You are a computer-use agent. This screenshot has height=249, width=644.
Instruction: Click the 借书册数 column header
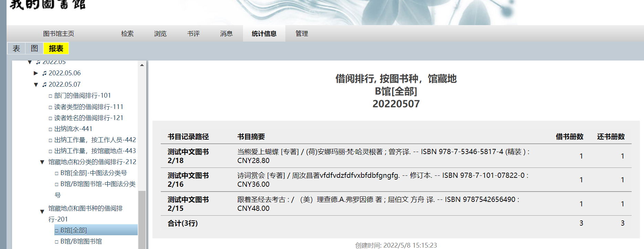point(570,137)
